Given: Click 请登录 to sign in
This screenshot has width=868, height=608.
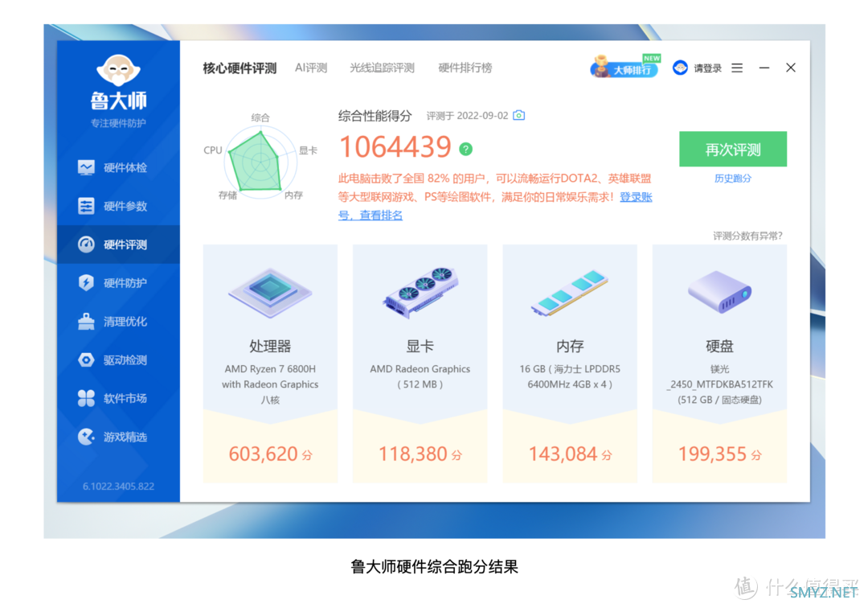Looking at the screenshot, I should (x=707, y=68).
